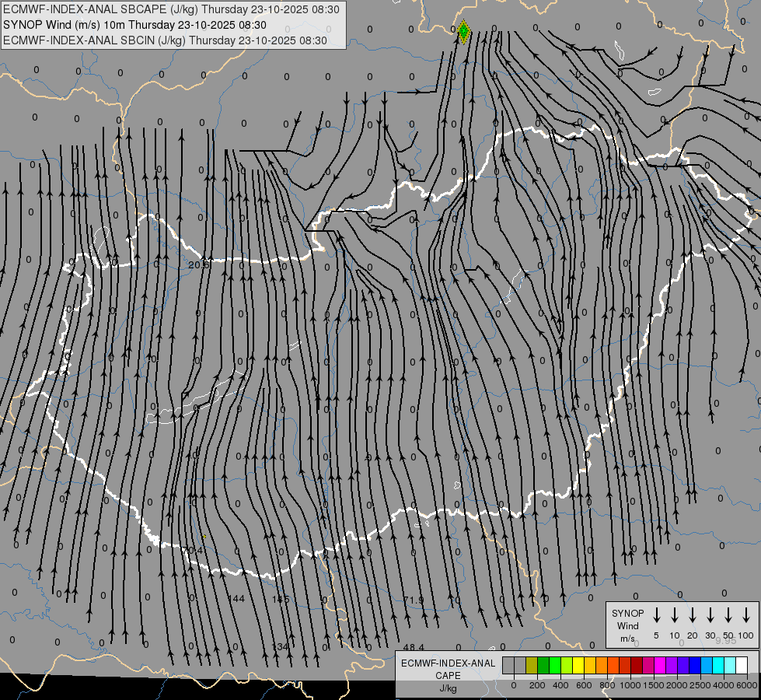This screenshot has width=761, height=700.
Task: Select the 30 m/s wind arrow symbol
Action: [710, 615]
